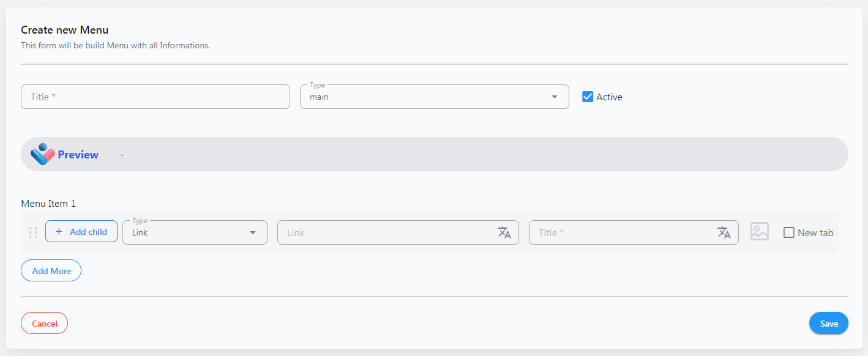Viewport: 868px width, 356px height.
Task: Click the Add More button
Action: (51, 270)
